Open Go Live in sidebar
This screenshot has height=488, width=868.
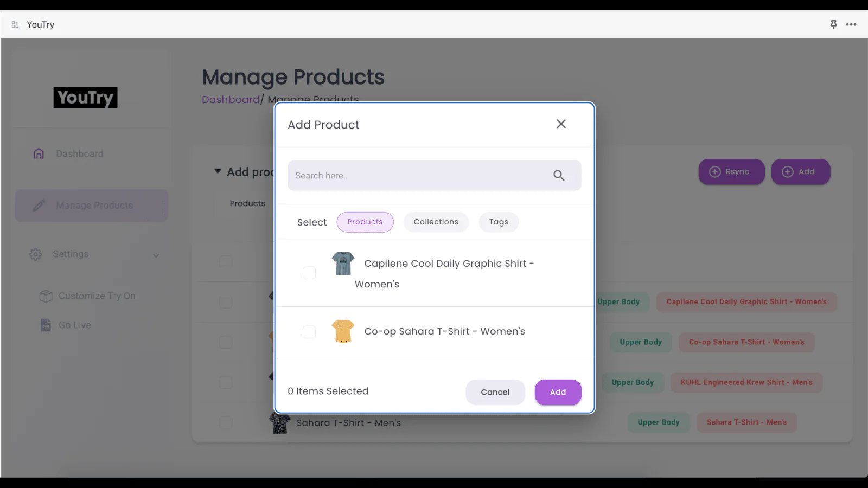click(x=75, y=325)
